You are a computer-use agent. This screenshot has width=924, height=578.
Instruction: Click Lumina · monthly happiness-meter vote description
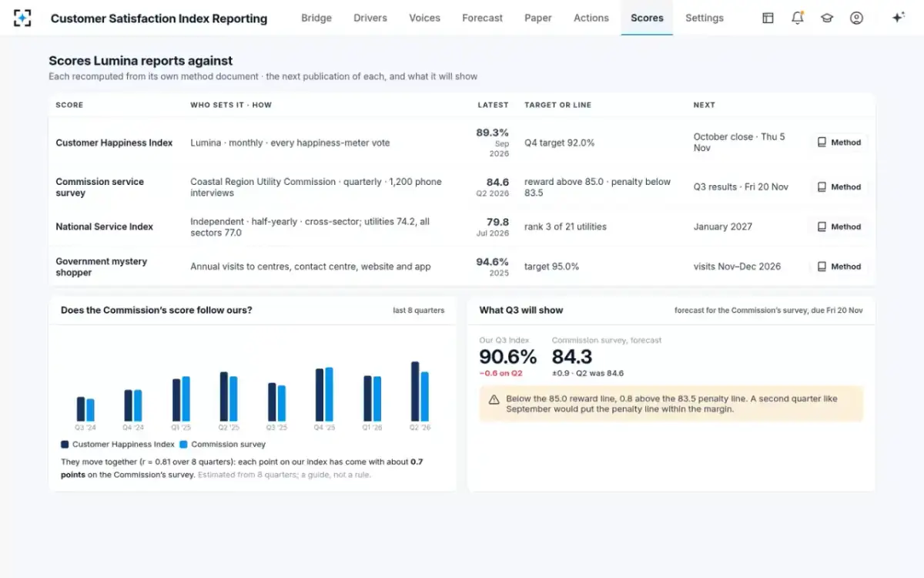click(x=290, y=143)
